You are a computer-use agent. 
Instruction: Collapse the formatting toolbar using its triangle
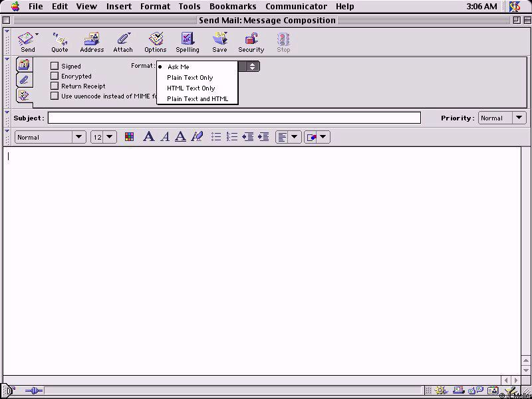click(7, 130)
